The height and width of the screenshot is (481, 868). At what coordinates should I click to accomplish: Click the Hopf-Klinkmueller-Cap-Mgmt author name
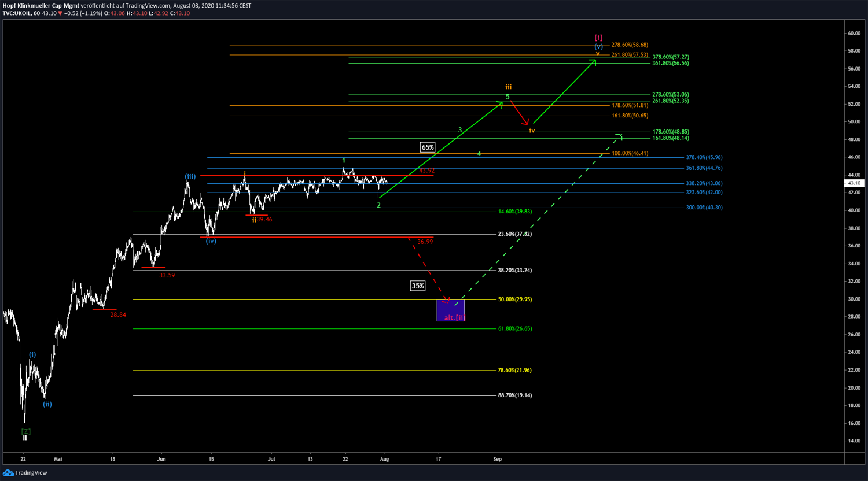tap(41, 5)
